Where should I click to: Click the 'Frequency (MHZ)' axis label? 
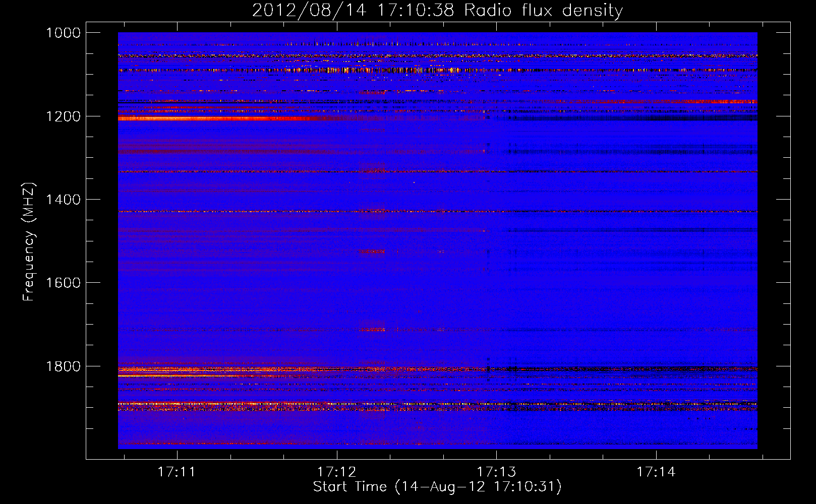(29, 242)
